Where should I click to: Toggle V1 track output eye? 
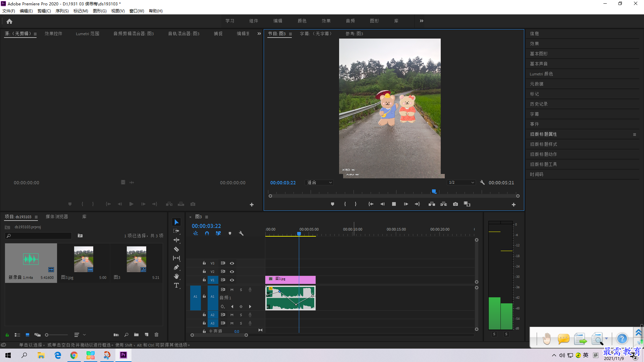(232, 280)
